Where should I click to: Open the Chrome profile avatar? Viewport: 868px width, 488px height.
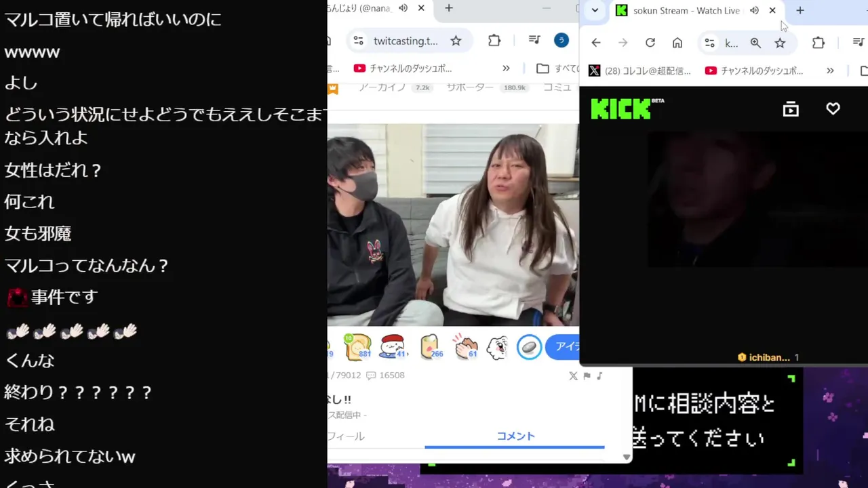(561, 41)
